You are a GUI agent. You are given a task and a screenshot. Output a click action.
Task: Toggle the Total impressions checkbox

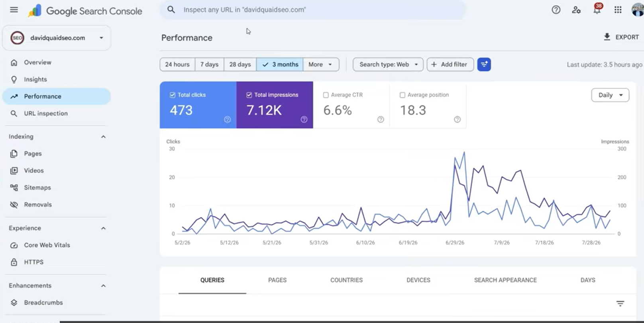[x=249, y=95]
